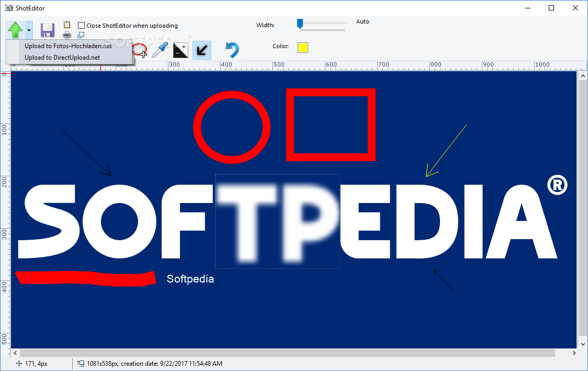Click the horizontal scrollbar left arrow
This screenshot has width=588, height=371.
coord(15,353)
